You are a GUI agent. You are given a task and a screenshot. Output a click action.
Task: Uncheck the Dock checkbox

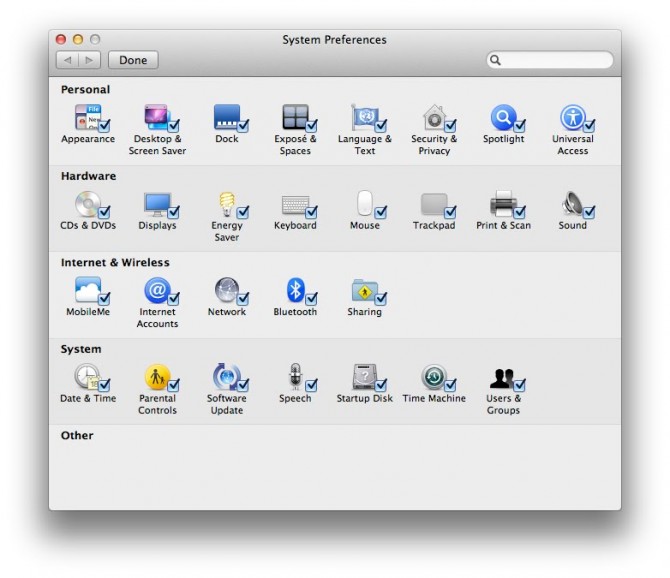pyautogui.click(x=243, y=126)
